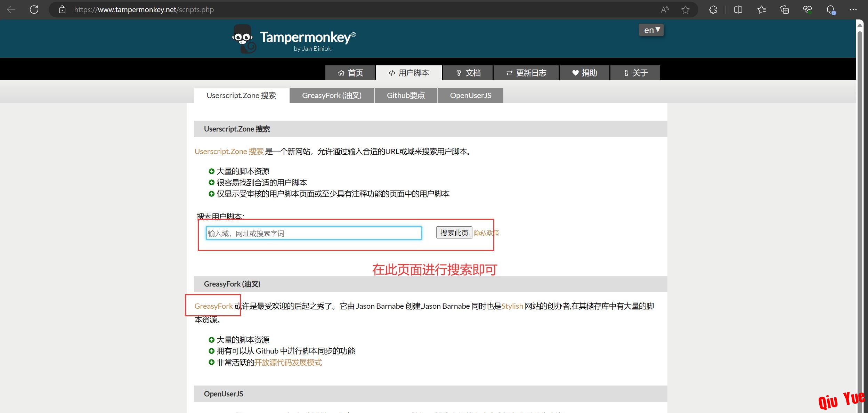Switch to Github要点 sub-tab

tap(406, 95)
